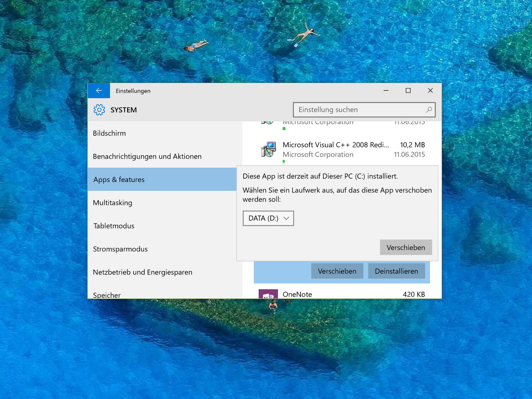
Task: Focus the Einstellung suchen search field
Action: (364, 110)
